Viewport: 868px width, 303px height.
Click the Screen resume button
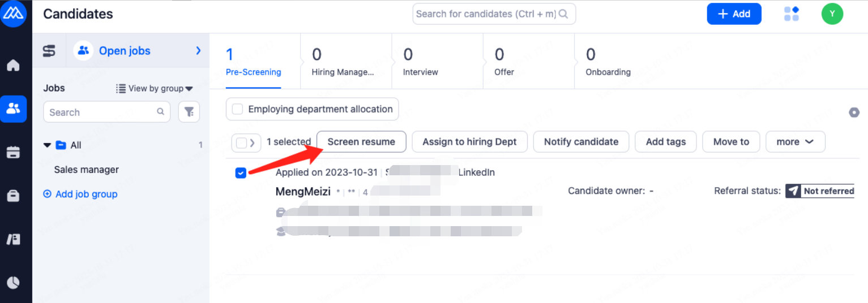click(x=361, y=142)
